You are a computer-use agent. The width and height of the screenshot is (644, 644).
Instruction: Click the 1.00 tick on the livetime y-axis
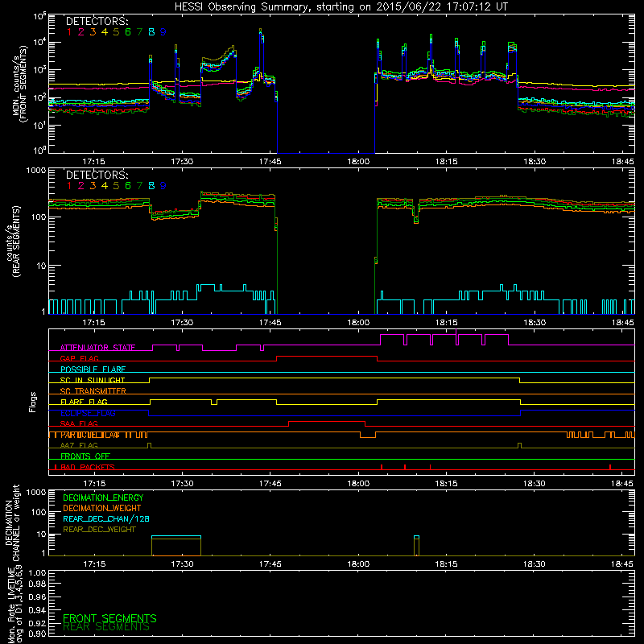38,573
